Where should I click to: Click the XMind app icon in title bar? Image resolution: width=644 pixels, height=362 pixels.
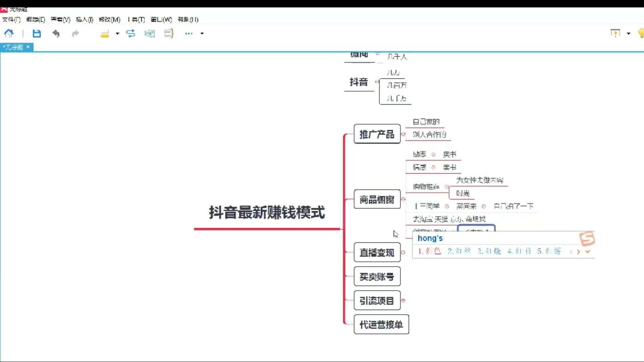pyautogui.click(x=4, y=9)
